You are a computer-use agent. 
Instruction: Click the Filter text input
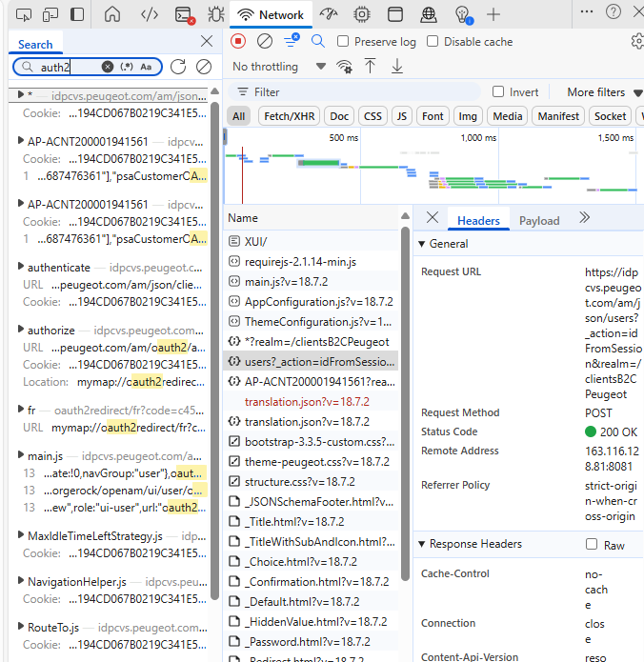coord(362,92)
